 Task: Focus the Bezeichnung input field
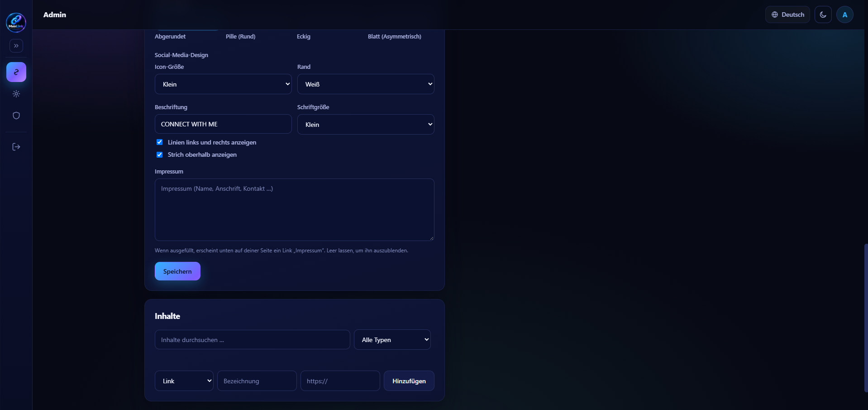[x=257, y=381]
